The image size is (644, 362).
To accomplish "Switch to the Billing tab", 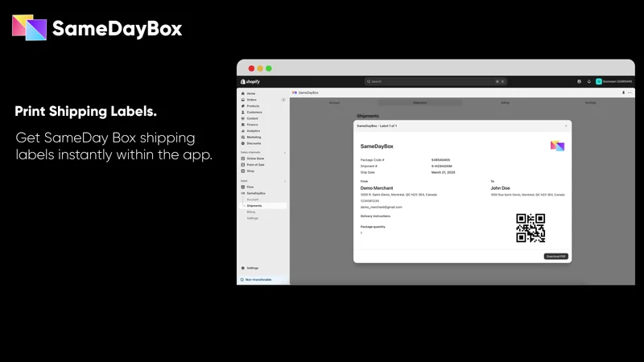I will click(506, 103).
